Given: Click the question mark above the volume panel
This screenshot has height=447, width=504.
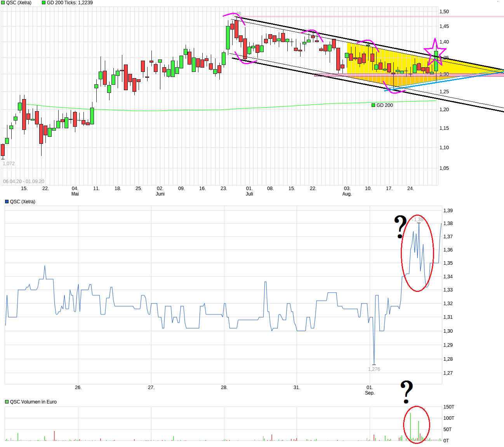Looking at the screenshot, I should coord(407,390).
